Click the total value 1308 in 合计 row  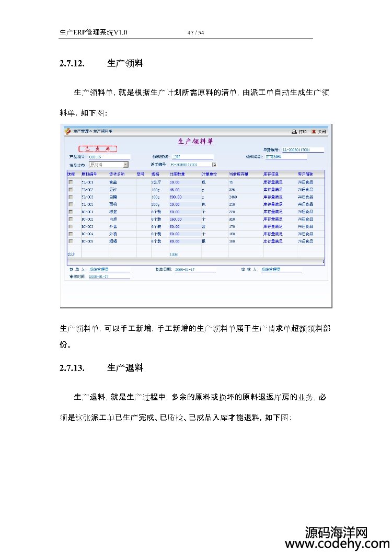pos(174,255)
